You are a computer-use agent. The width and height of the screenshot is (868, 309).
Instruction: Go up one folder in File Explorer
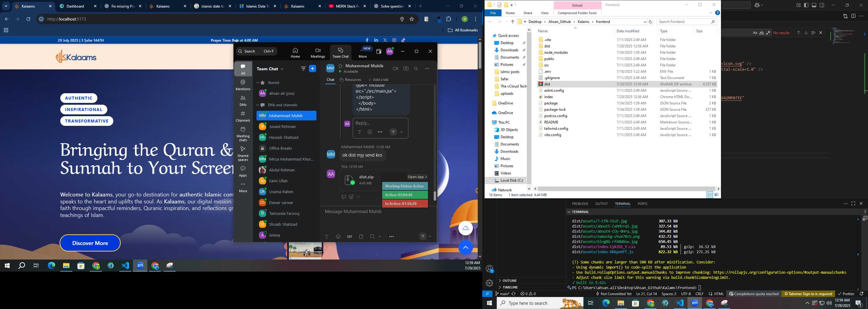[512, 22]
